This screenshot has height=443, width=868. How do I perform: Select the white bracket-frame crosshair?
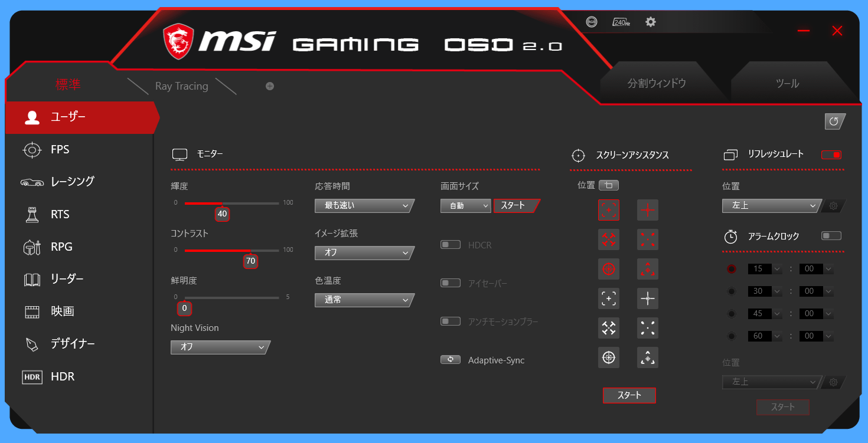[x=609, y=298]
